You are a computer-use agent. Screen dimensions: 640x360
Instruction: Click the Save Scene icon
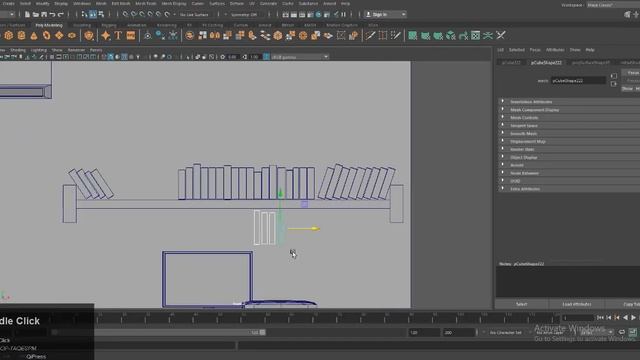coord(44,14)
